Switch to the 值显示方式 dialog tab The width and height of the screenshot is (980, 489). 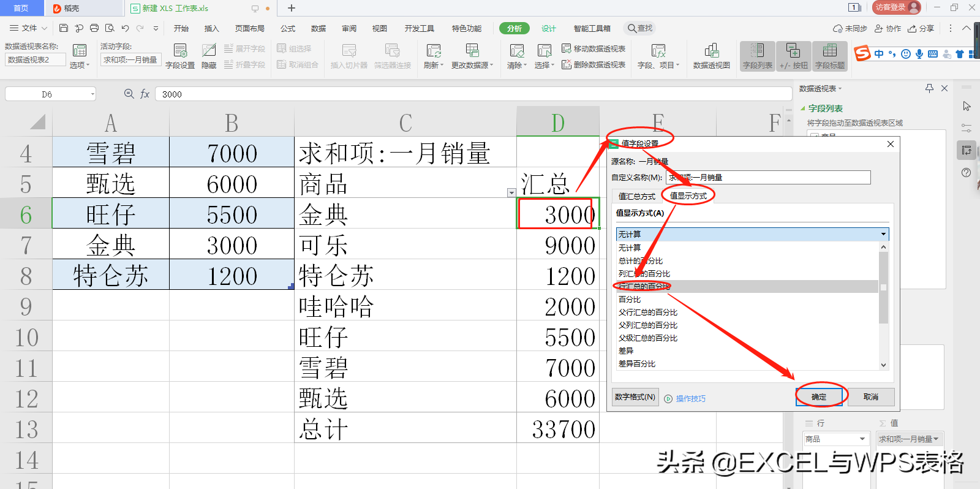(x=688, y=196)
